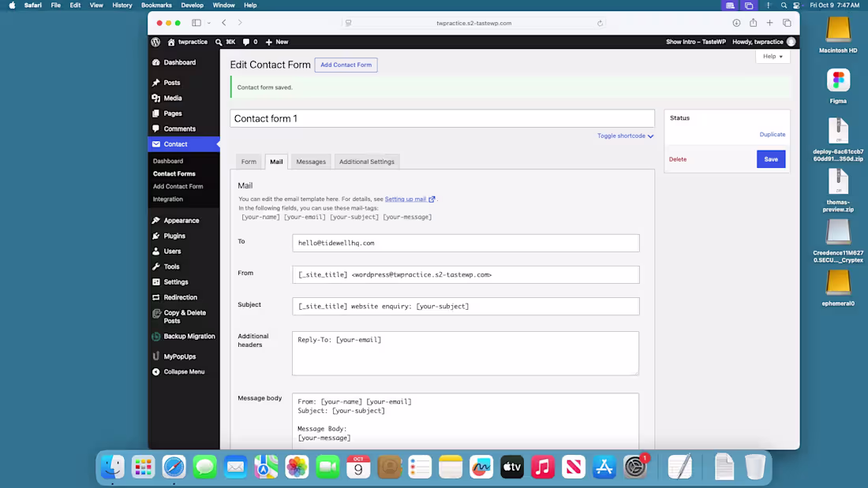868x488 pixels.
Task: Click the Contact form 1 title field
Action: click(443, 118)
